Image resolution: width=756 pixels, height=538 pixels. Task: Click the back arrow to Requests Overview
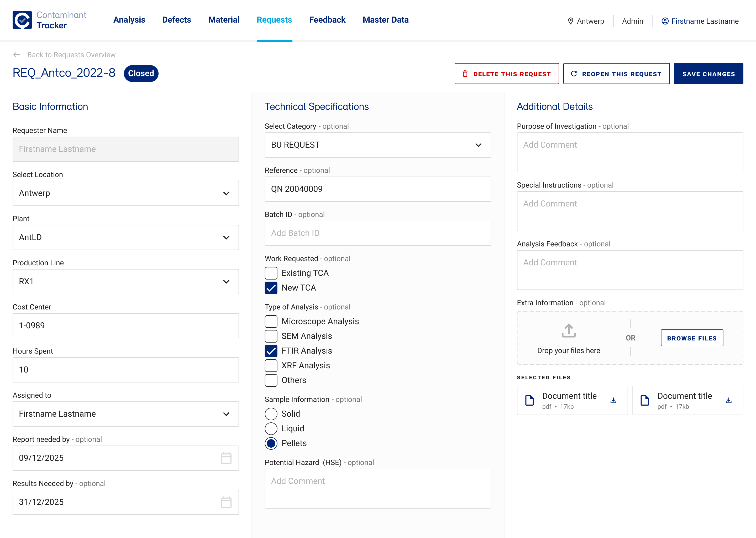point(17,55)
